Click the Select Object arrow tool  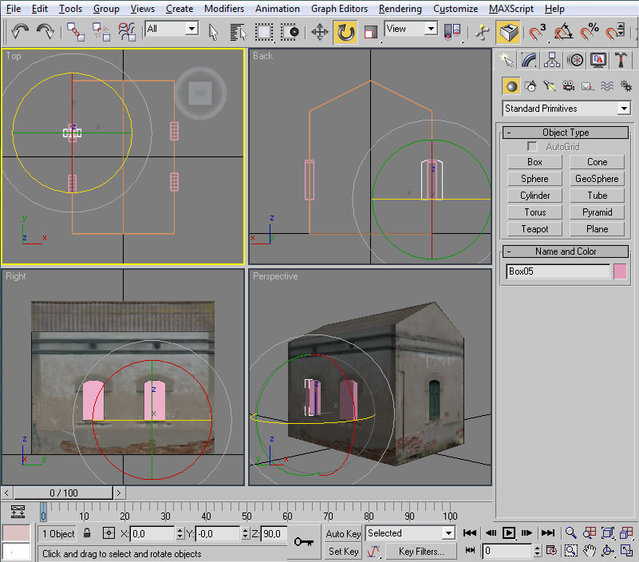pyautogui.click(x=213, y=32)
